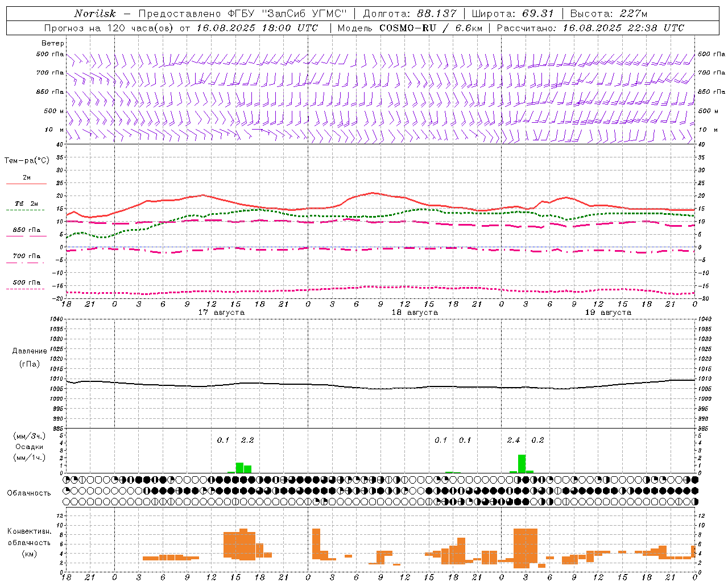Click the 'Давление' pressure panel title

30,351
